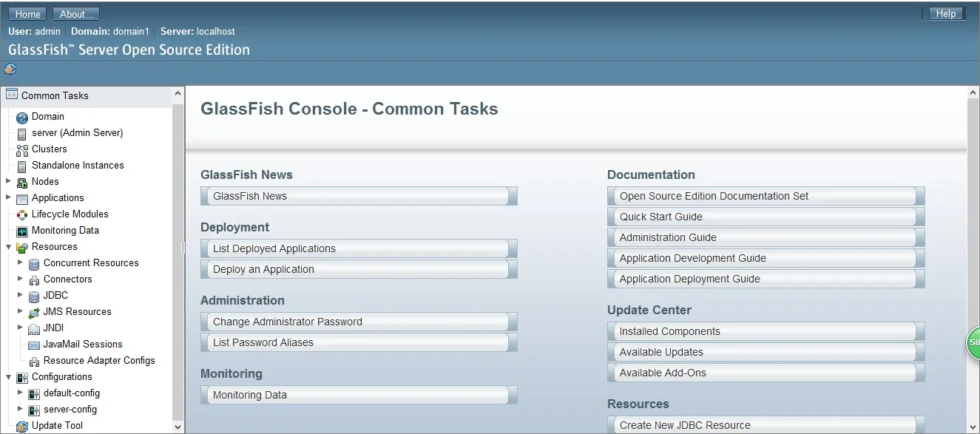This screenshot has height=434, width=980.
Task: Open the About... menu button
Action: pyautogui.click(x=76, y=14)
